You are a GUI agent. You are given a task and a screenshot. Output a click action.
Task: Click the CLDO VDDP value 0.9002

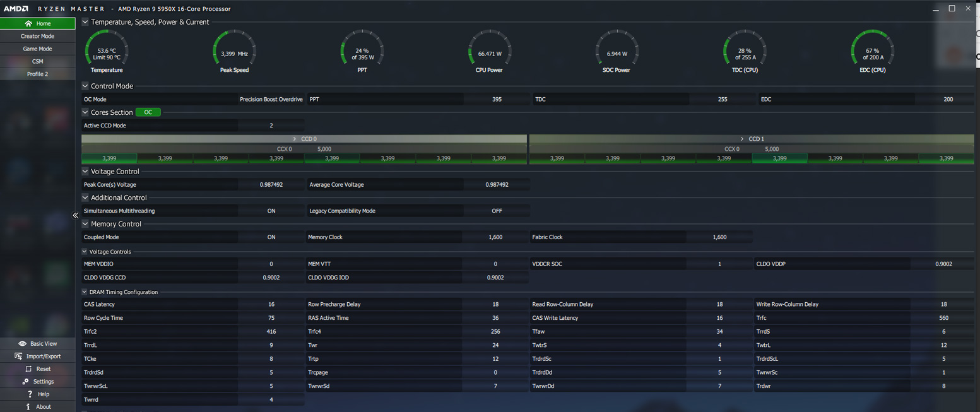coord(943,264)
